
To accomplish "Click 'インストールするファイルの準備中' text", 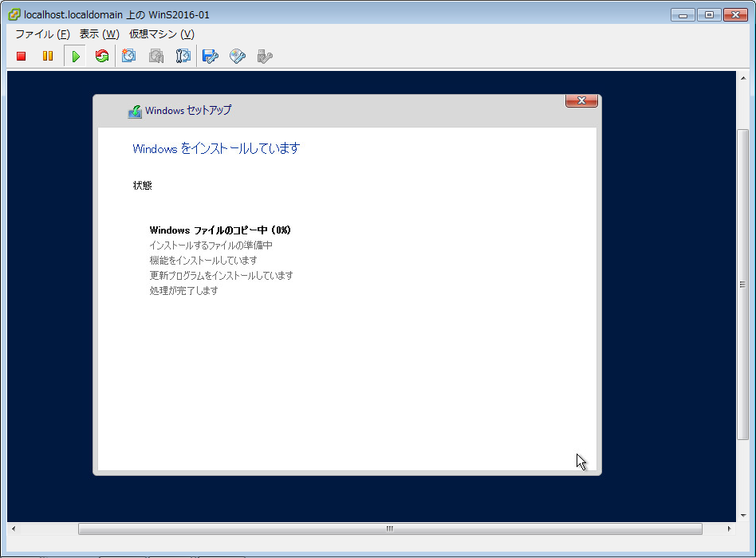I will click(211, 246).
